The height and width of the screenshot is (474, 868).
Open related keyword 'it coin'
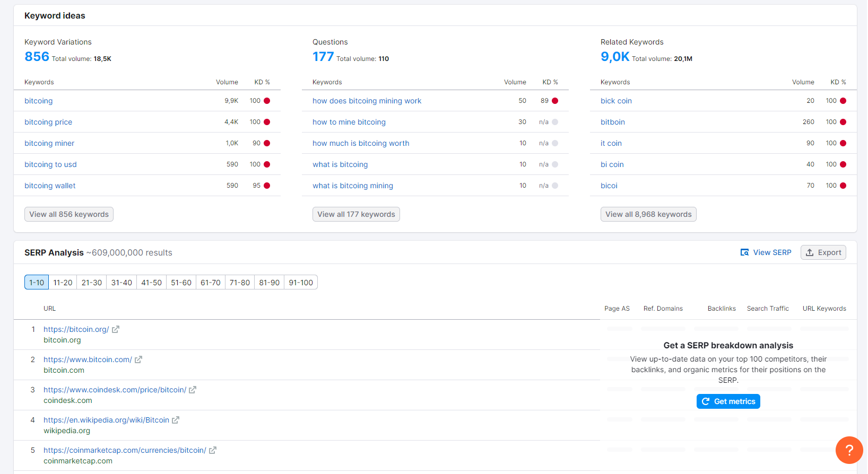(611, 143)
